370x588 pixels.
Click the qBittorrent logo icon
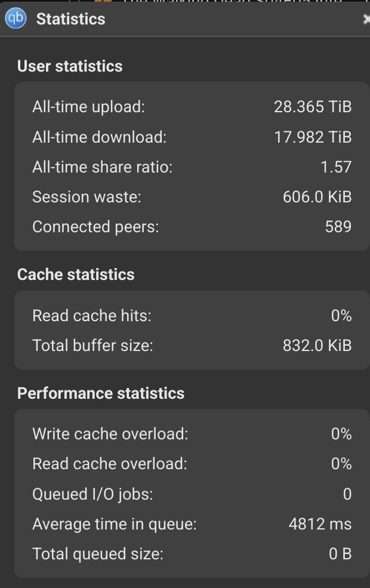16,18
